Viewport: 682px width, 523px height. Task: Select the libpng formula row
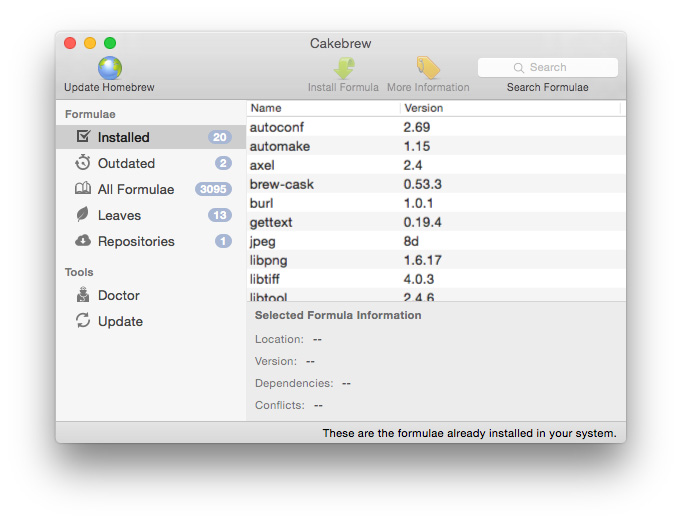pyautogui.click(x=436, y=260)
